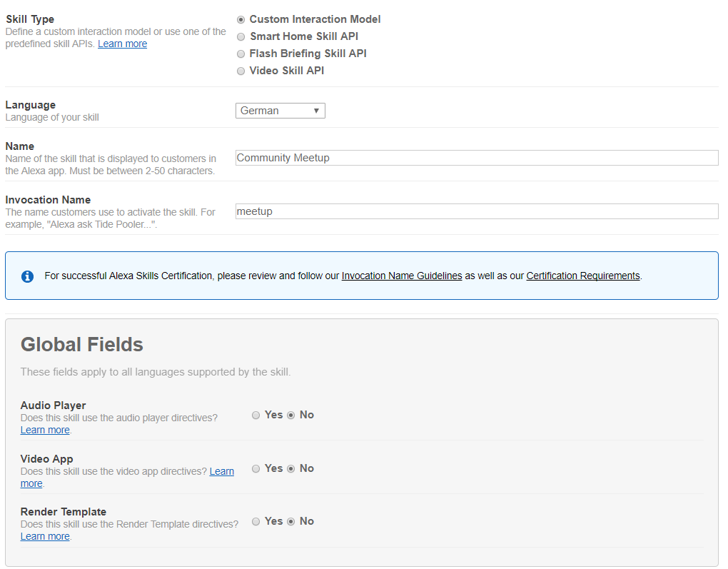Enable Video App with Yes
This screenshot has height=569, width=728.
[x=256, y=468]
